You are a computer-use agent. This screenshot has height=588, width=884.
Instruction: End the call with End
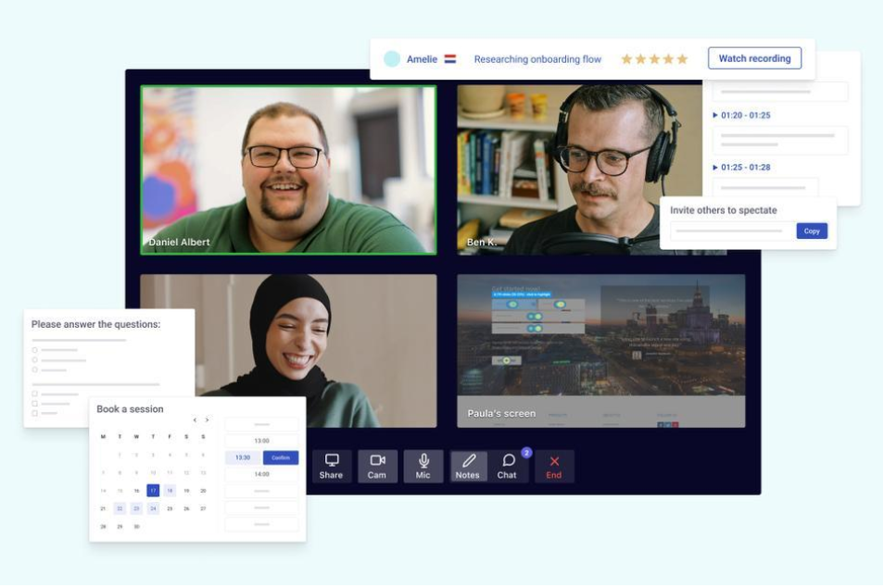[554, 466]
